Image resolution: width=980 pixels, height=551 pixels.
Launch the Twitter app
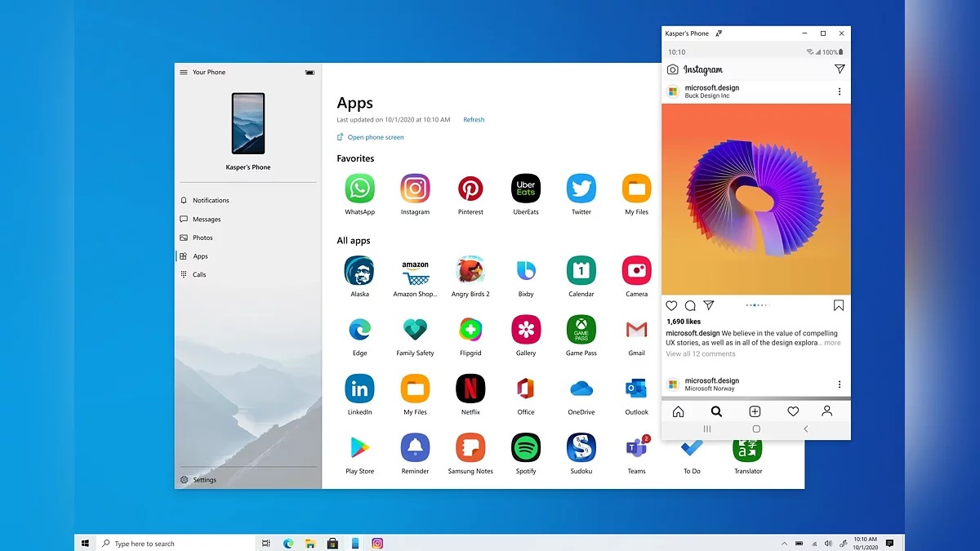pyautogui.click(x=581, y=188)
